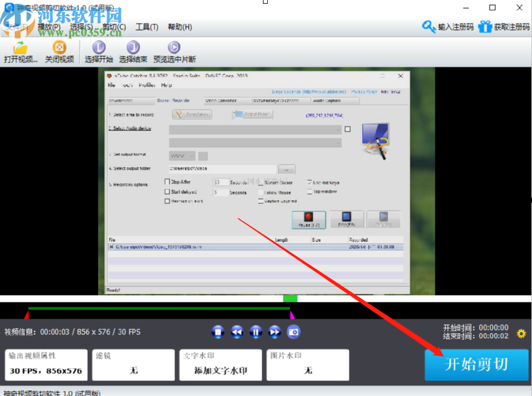The height and width of the screenshot is (396, 532).
Task: Pause the video playback
Action: click(256, 332)
